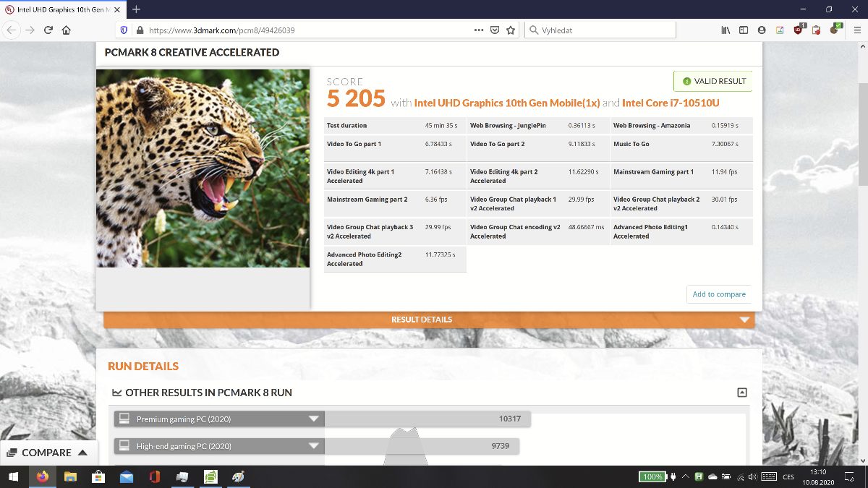Expand the Premium gaming PC (2020) dropdown

point(313,419)
